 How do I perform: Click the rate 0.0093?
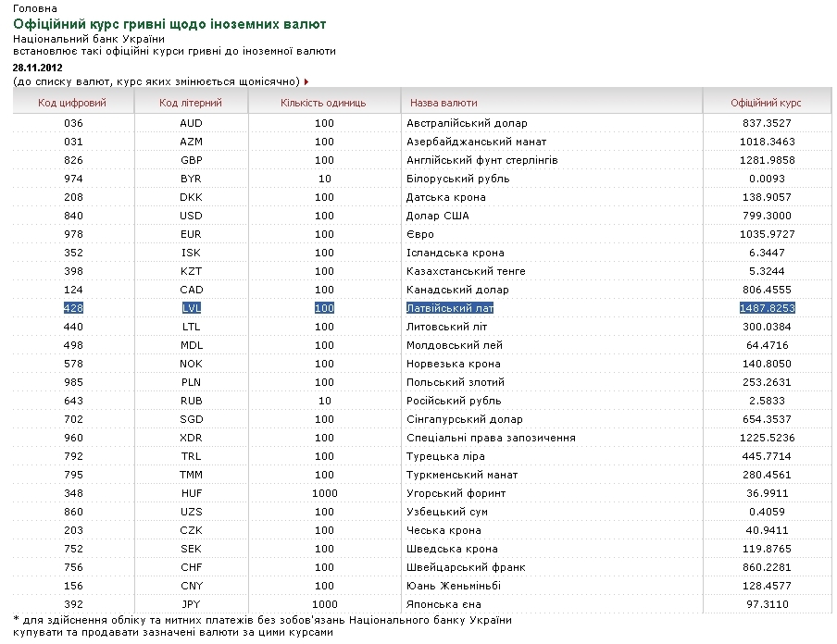pyautogui.click(x=767, y=179)
